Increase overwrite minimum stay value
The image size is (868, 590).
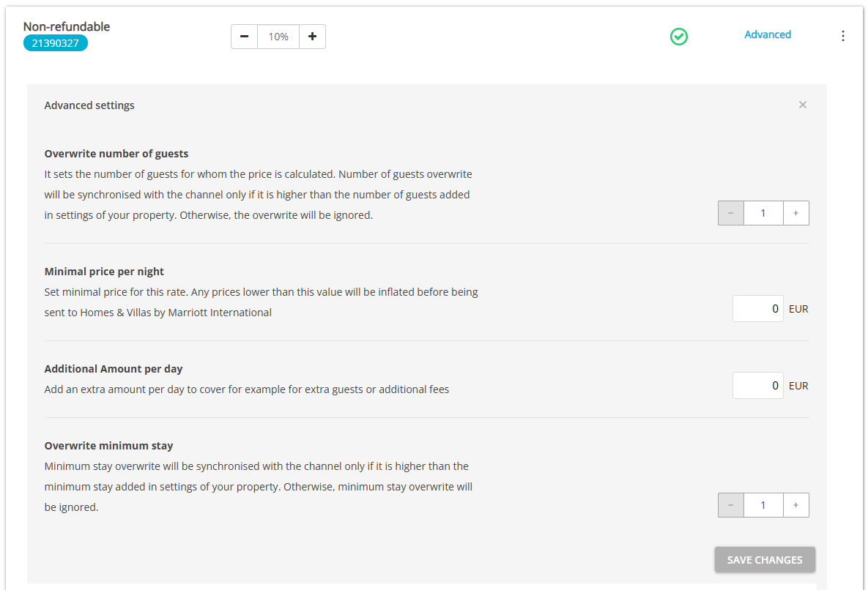click(796, 505)
